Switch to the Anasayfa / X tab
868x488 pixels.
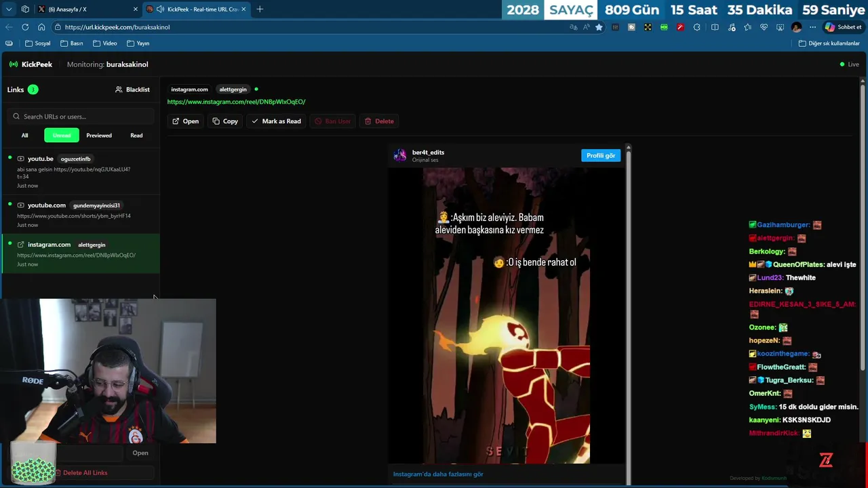click(x=87, y=9)
